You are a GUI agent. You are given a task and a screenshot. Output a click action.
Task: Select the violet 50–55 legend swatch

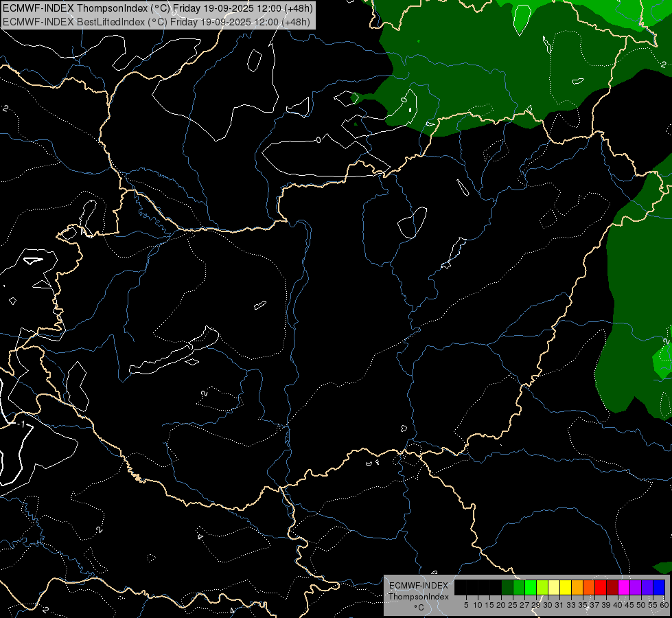tap(647, 587)
